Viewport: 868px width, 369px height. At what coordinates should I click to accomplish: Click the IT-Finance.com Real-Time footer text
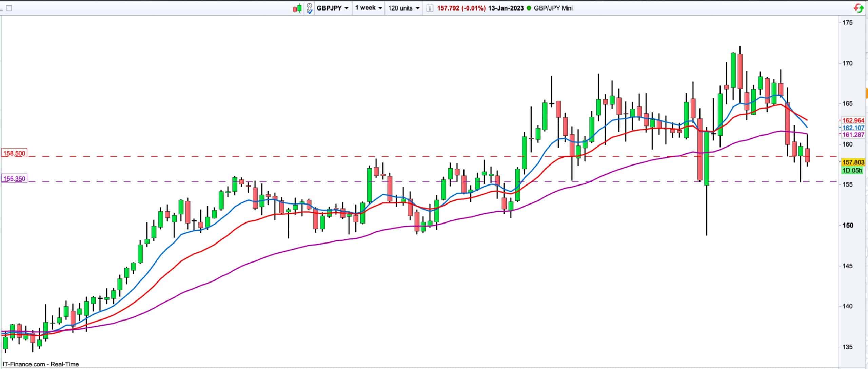[x=41, y=364]
